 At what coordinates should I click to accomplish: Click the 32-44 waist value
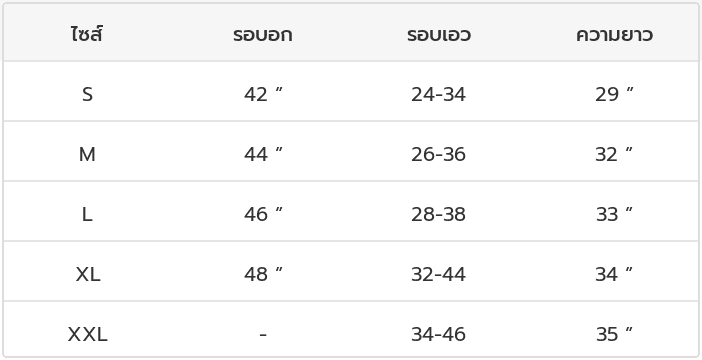[439, 274]
